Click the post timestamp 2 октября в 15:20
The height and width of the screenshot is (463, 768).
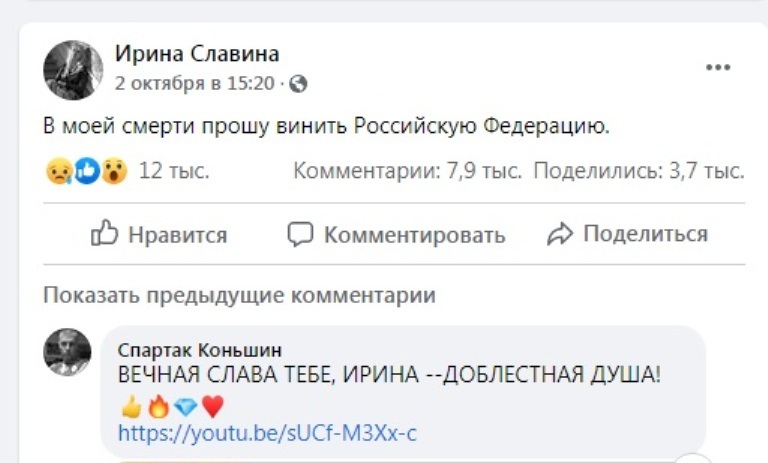pos(194,84)
